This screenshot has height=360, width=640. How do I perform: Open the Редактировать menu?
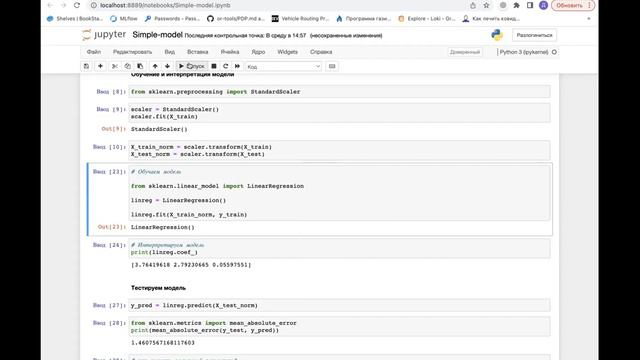(x=132, y=52)
